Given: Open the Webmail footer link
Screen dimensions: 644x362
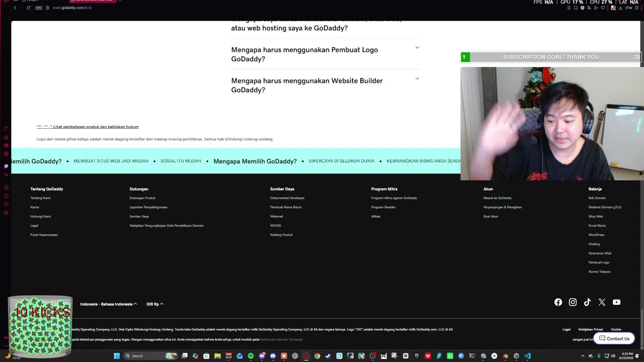Looking at the screenshot, I should coord(277,217).
